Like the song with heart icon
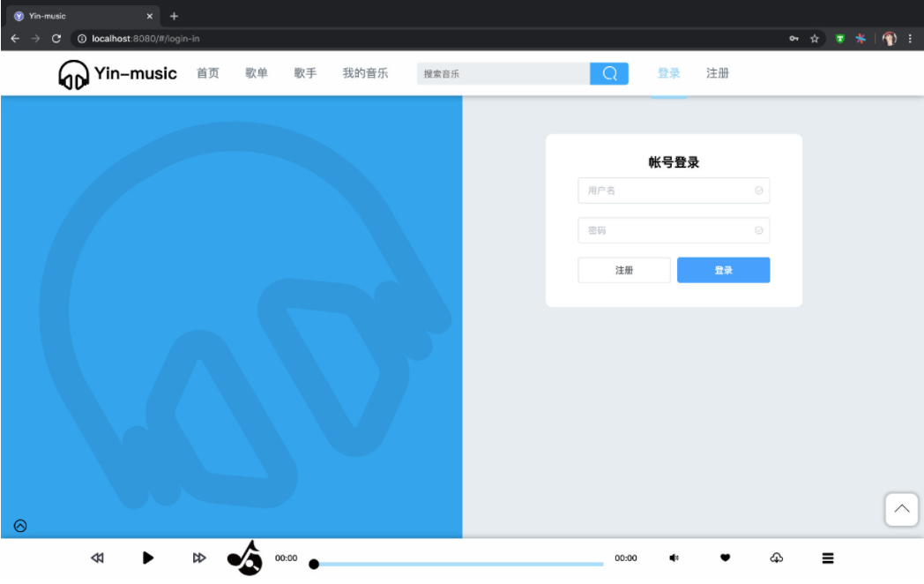 point(726,558)
